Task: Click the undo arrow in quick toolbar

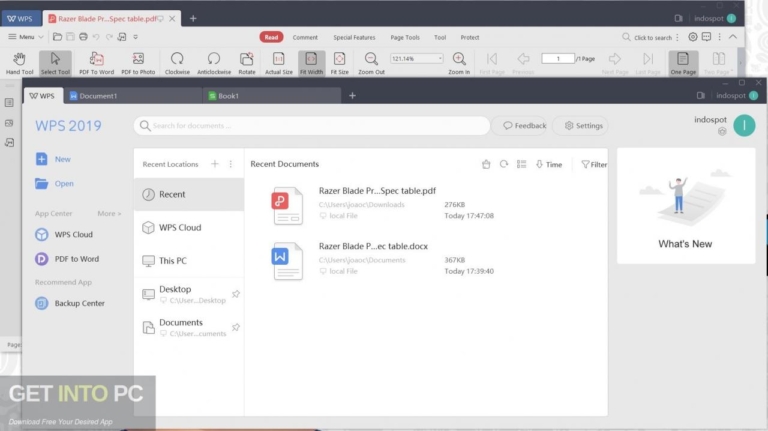Action: (x=96, y=37)
